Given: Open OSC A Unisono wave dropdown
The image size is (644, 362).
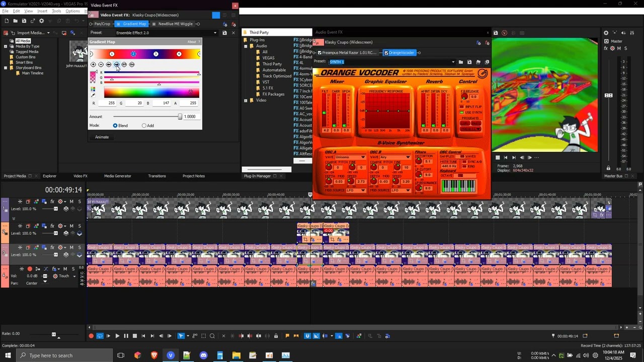Looking at the screenshot, I should click(363, 157).
